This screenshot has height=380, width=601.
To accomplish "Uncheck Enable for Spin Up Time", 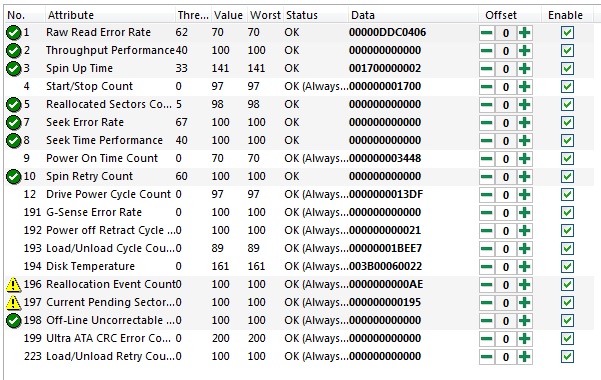I will 567,69.
